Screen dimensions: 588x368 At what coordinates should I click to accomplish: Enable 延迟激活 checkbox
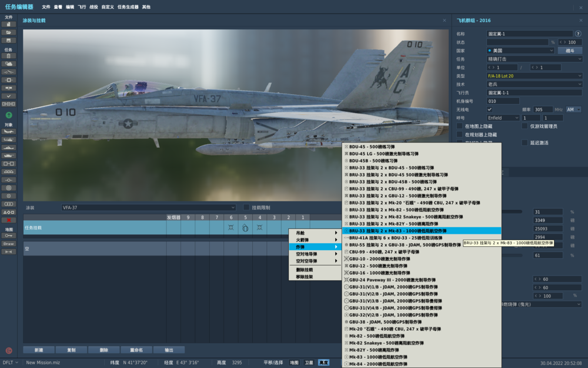524,142
